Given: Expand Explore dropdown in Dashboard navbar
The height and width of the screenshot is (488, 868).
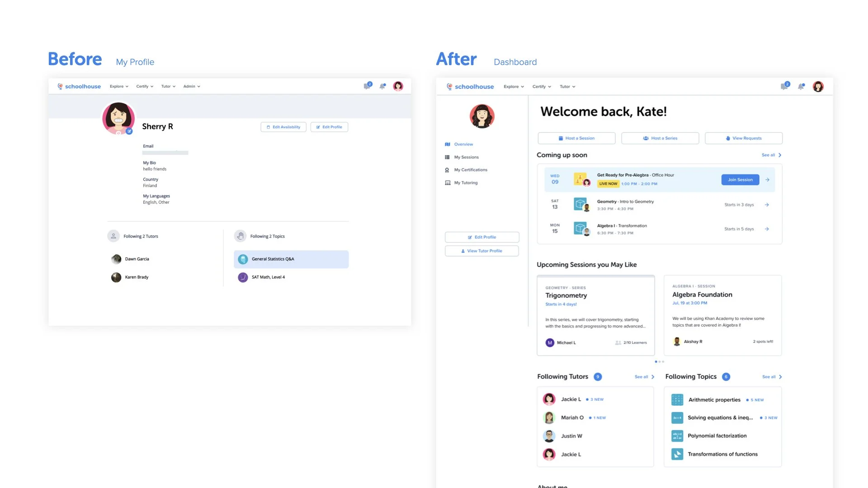Looking at the screenshot, I should 514,87.
